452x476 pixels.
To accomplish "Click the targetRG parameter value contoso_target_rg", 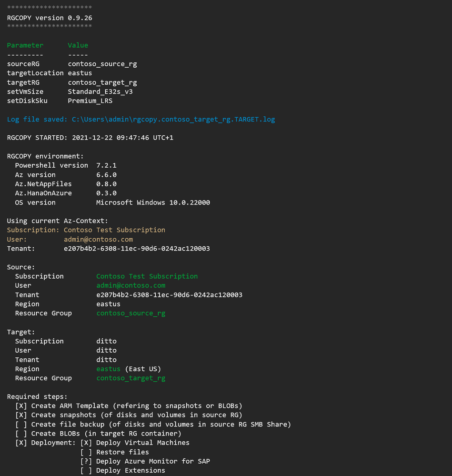I will (x=102, y=82).
